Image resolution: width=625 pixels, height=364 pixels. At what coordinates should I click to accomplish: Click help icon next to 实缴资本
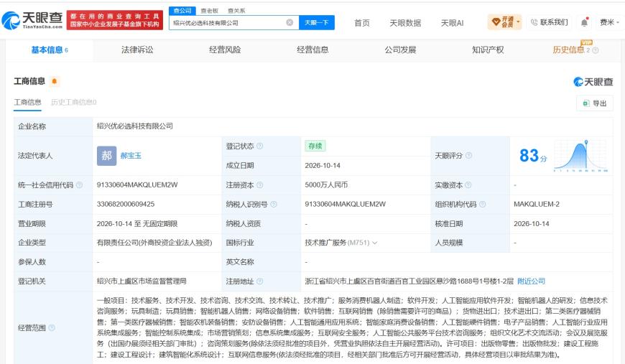[468, 185]
